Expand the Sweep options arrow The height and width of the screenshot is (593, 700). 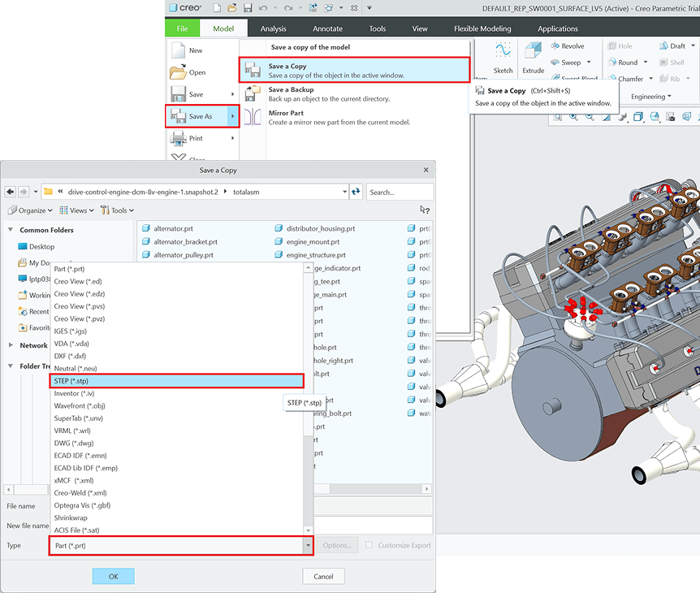point(589,63)
